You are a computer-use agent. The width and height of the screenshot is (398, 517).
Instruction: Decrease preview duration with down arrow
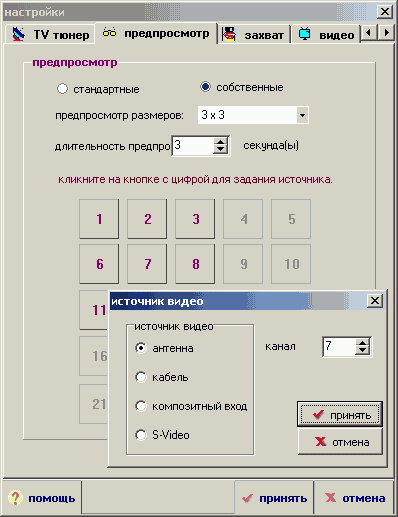point(220,150)
